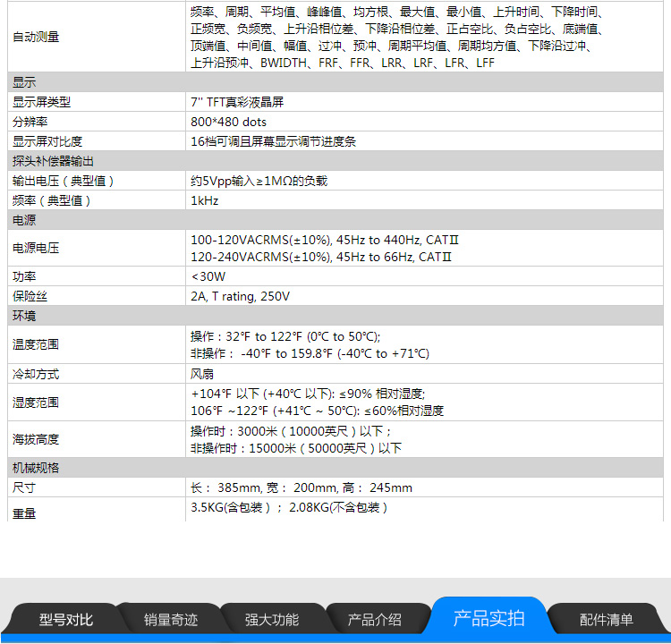This screenshot has height=644, width=671.
Task: Click the 电源 section header
Action: click(x=24, y=220)
